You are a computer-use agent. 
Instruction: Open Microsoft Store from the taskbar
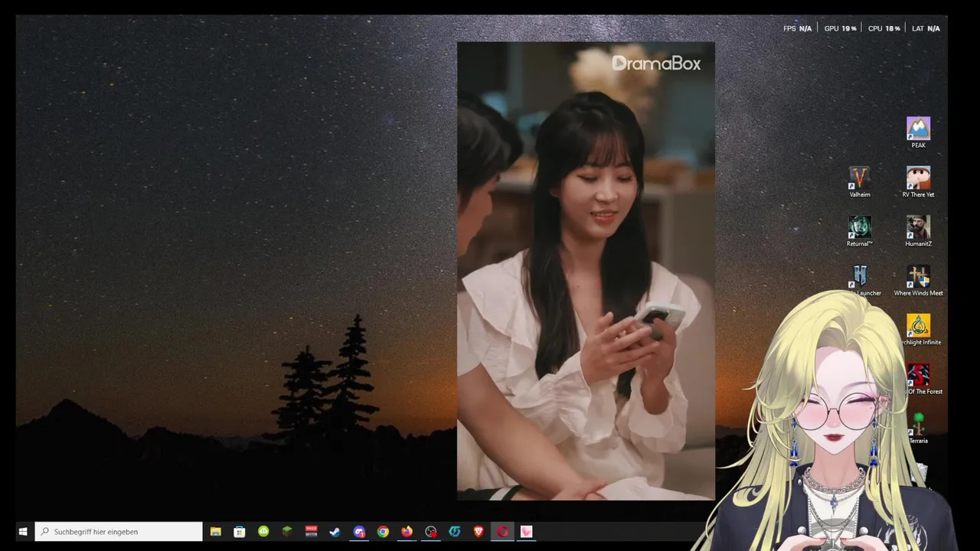[240, 532]
